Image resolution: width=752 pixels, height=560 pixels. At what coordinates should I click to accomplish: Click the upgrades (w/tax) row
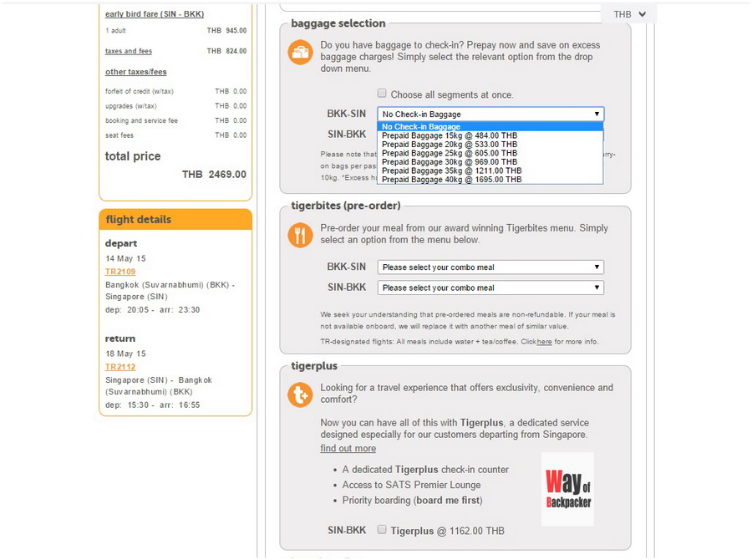click(x=176, y=105)
